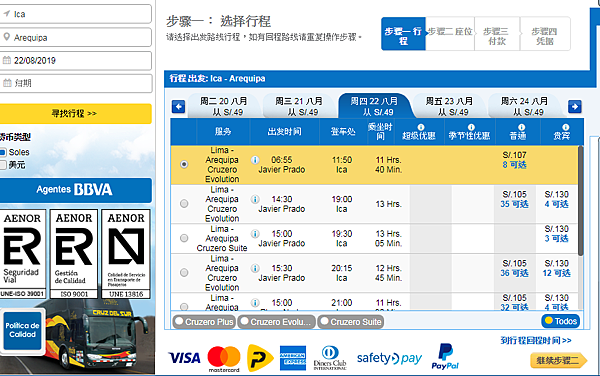Switch to 周六 24 八月 date tab

(525, 106)
